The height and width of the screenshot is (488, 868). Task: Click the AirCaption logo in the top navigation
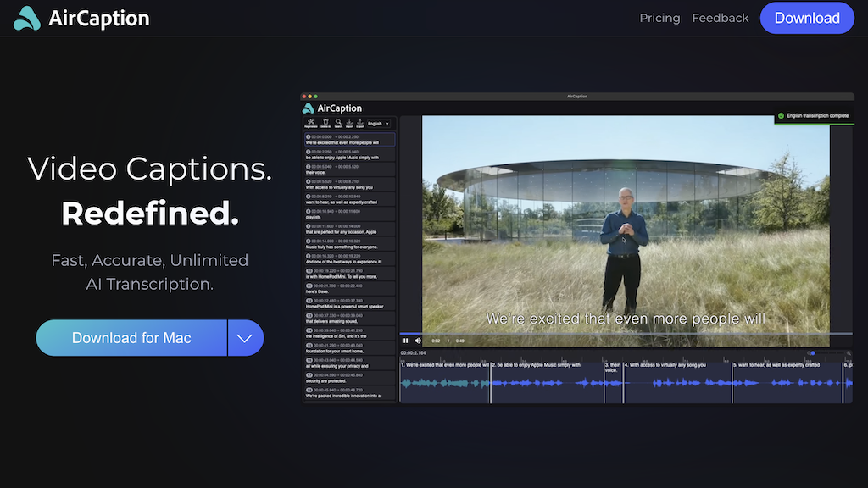coord(81,17)
